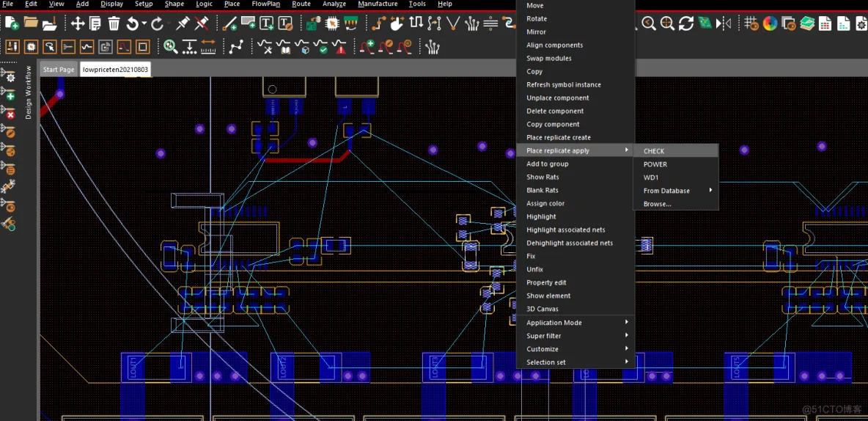This screenshot has height=421, width=868.
Task: Select the Add Line tool
Action: (229, 23)
